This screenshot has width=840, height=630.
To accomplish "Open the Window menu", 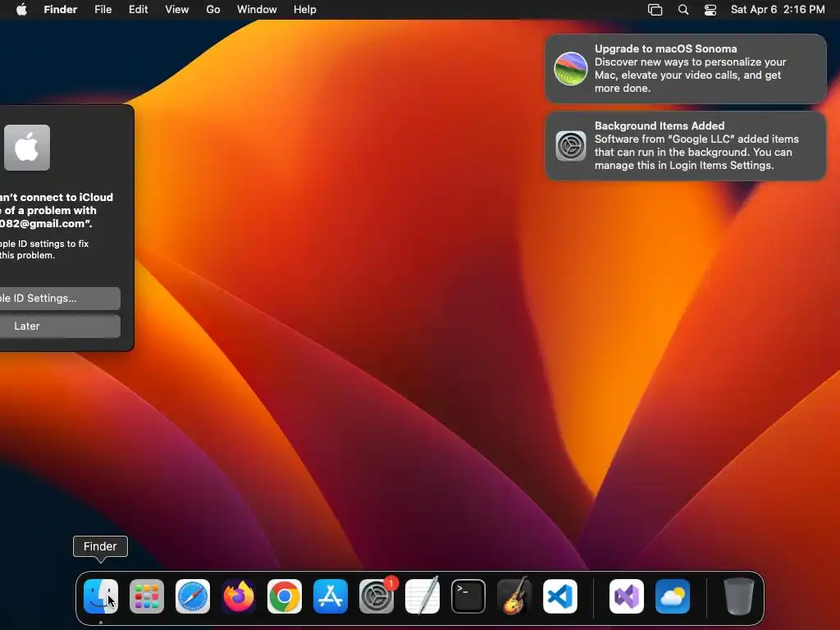I will tap(257, 10).
